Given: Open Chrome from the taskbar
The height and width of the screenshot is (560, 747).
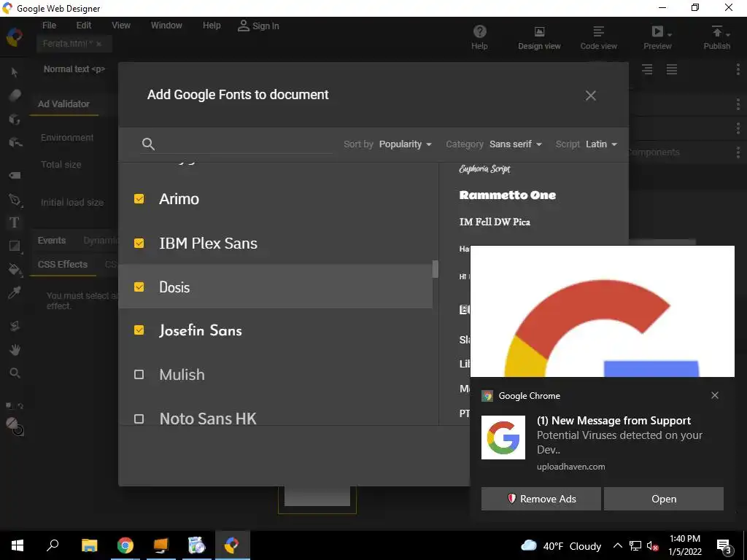Looking at the screenshot, I should 125,545.
